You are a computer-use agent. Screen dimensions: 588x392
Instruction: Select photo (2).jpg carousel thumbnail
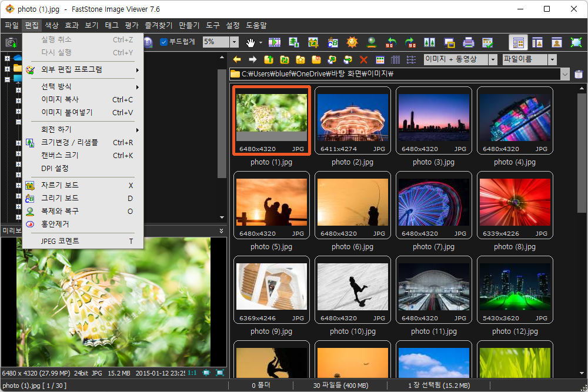(352, 120)
